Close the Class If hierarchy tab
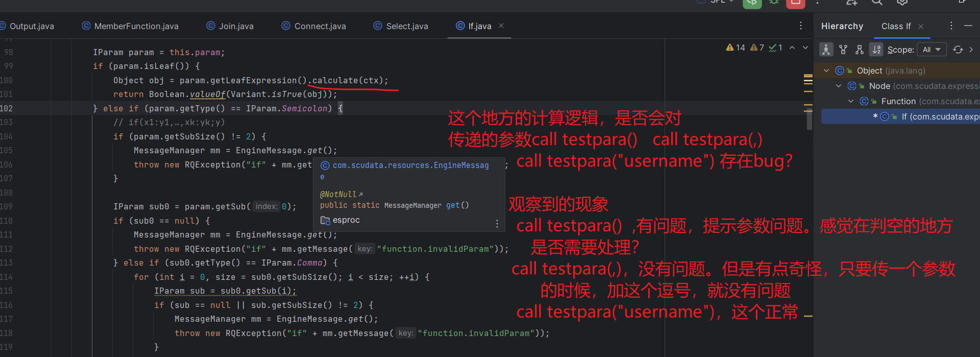 [x=921, y=27]
